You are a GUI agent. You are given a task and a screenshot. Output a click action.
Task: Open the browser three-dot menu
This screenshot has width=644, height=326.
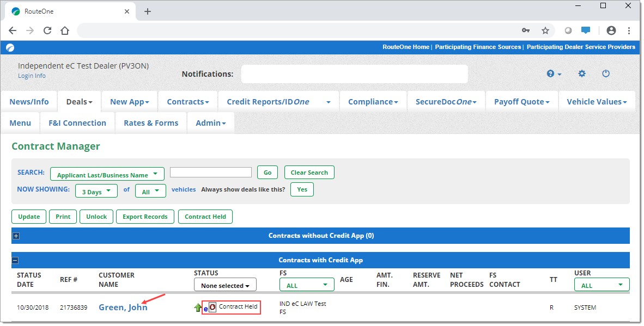[629, 30]
